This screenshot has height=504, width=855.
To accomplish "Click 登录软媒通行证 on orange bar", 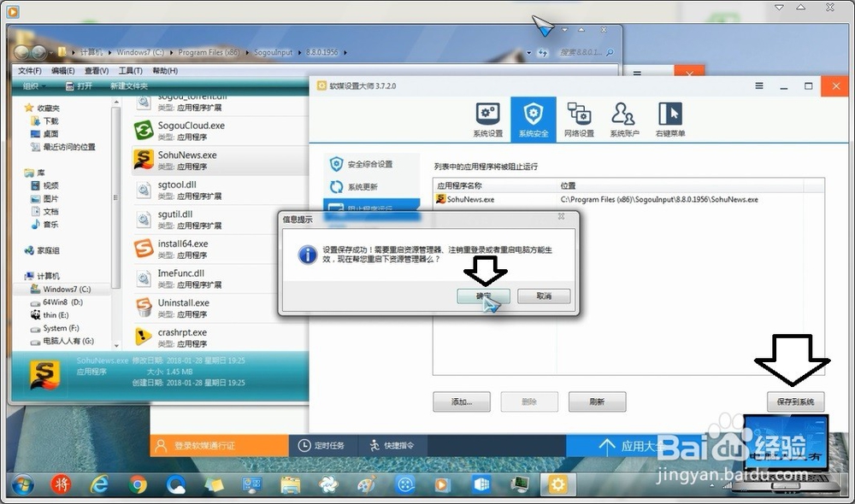I will click(219, 446).
